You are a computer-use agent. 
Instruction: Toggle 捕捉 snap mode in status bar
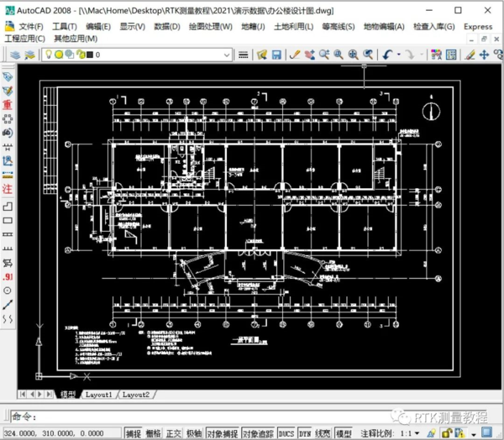(x=133, y=433)
